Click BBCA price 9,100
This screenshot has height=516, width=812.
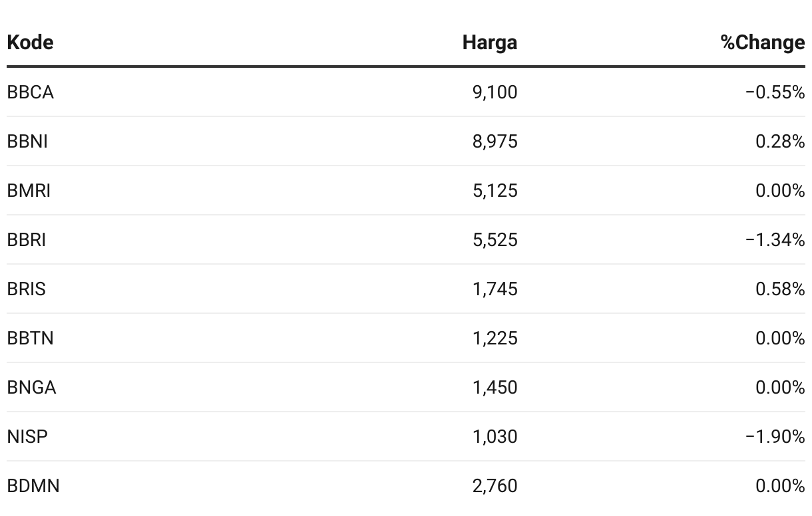495,92
